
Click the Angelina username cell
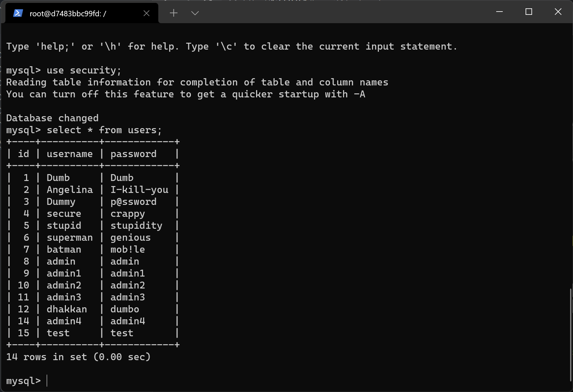coord(70,190)
